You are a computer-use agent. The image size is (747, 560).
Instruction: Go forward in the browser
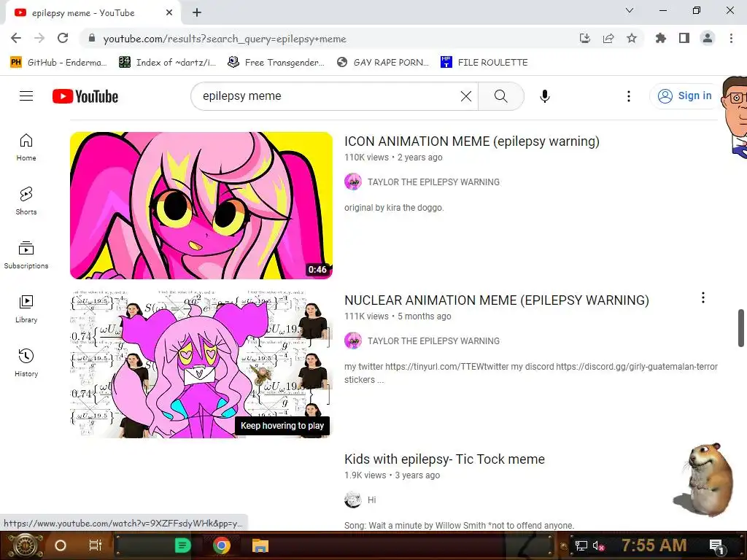39,38
